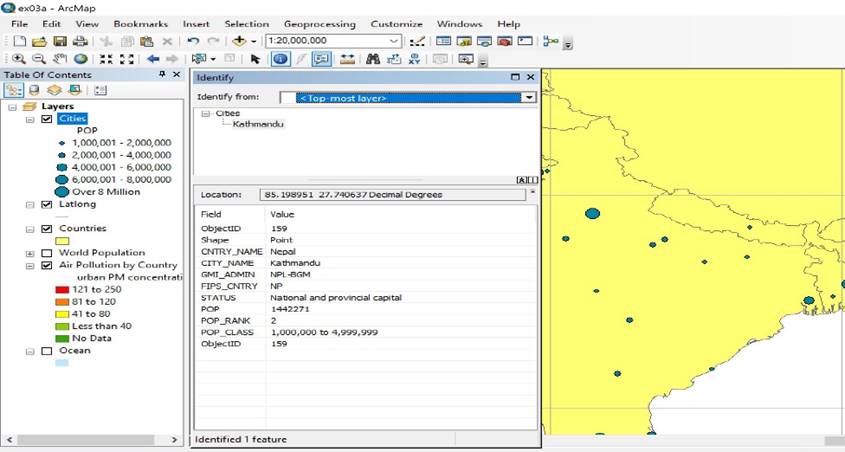This screenshot has height=452, width=845.
Task: Click the light blue Ocean swatch
Action: [62, 363]
